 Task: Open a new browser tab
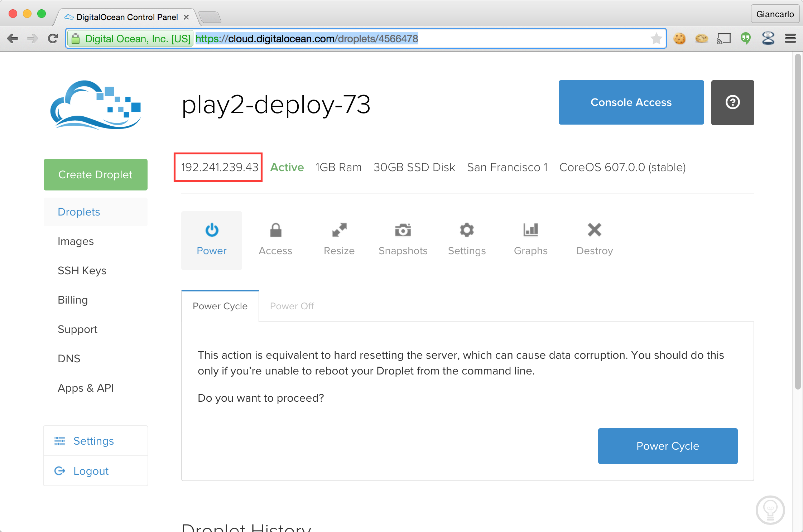tap(210, 17)
